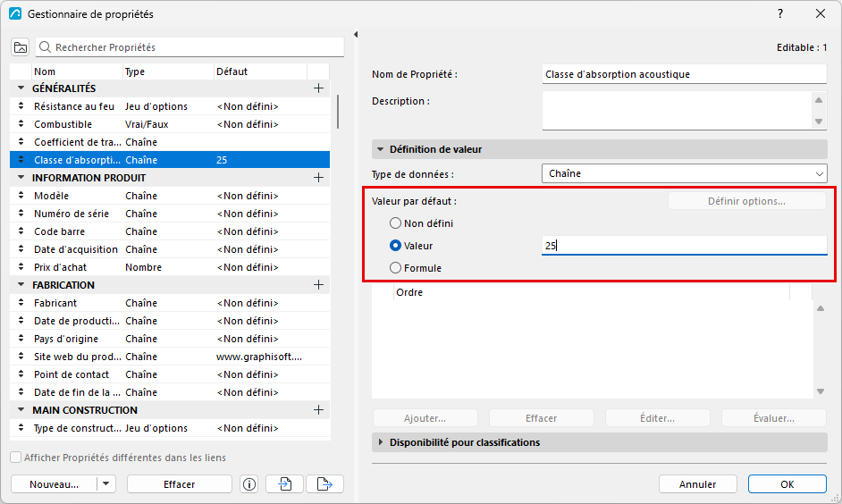Screen dimensions: 842x504
Task: Click the property info icon button
Action: click(249, 484)
